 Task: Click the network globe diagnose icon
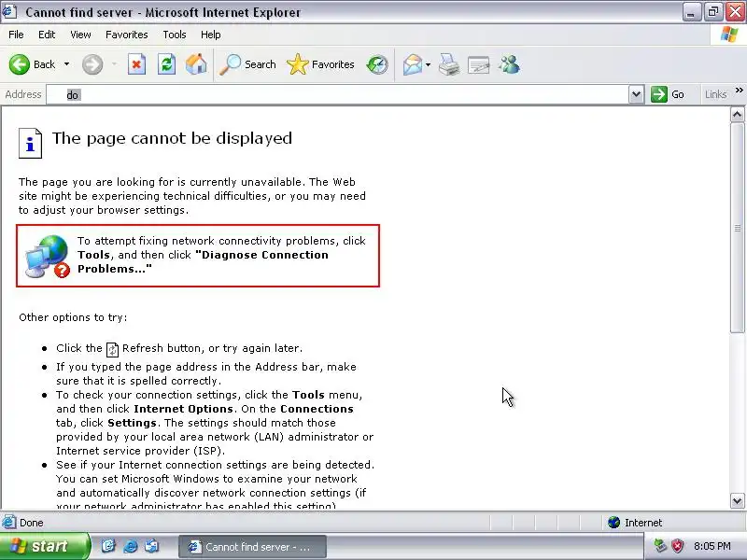click(x=48, y=257)
